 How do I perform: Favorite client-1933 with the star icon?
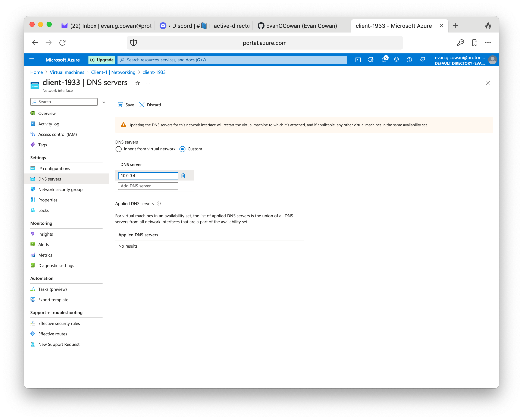click(x=138, y=83)
